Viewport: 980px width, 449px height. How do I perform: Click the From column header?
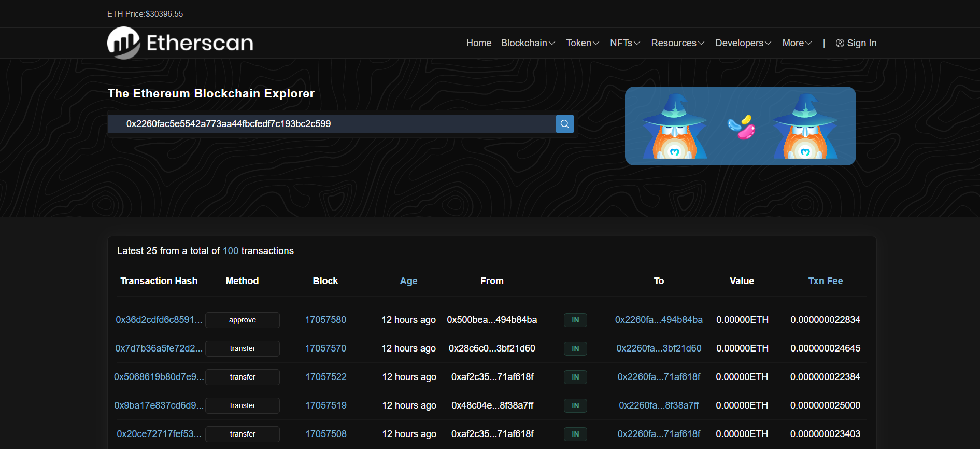click(x=492, y=281)
